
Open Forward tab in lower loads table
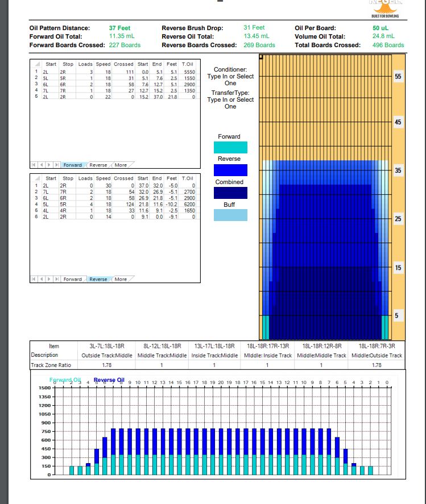pyautogui.click(x=73, y=279)
